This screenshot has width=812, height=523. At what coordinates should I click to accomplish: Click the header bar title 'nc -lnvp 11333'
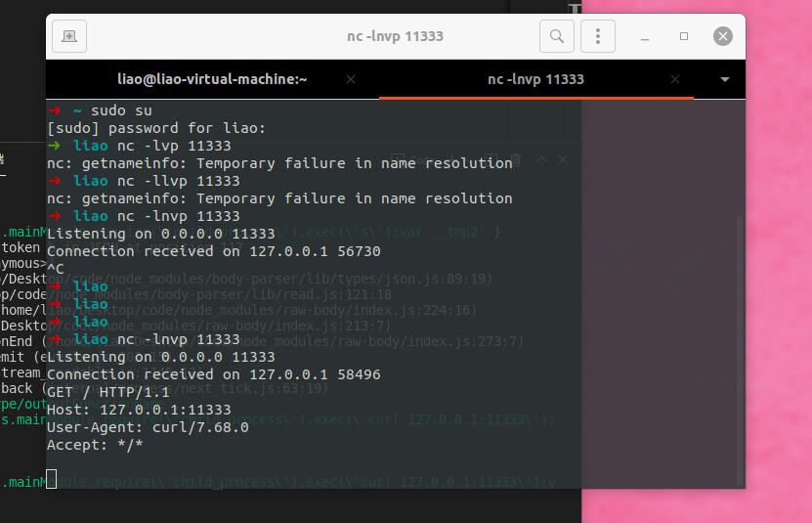coord(395,36)
